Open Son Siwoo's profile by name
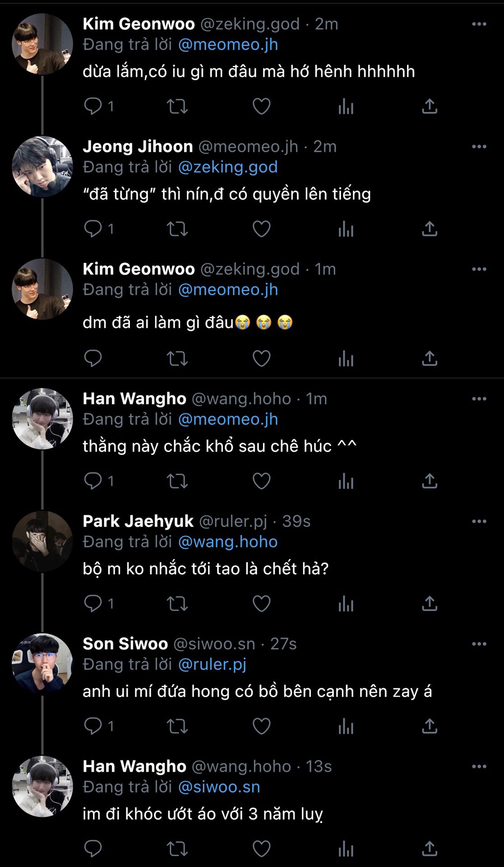The image size is (504, 867). click(125, 644)
